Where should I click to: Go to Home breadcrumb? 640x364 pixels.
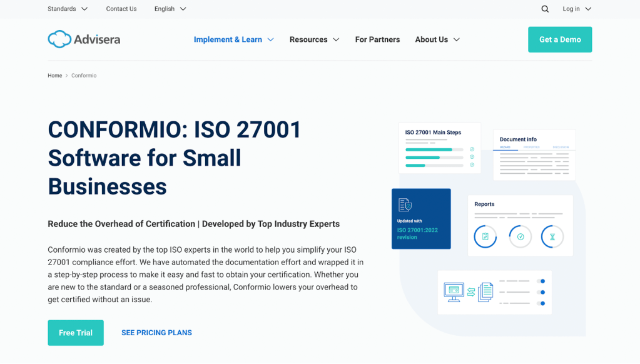coord(54,76)
